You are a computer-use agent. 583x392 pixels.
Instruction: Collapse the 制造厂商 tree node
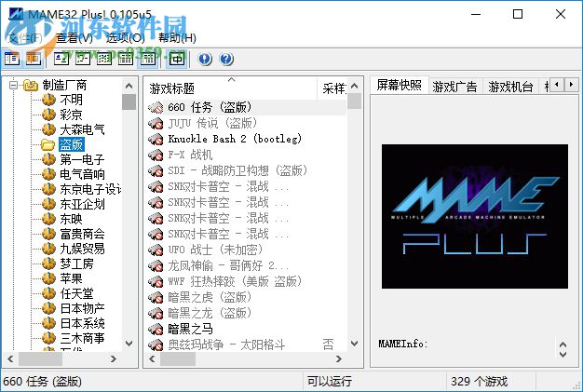pyautogui.click(x=13, y=85)
